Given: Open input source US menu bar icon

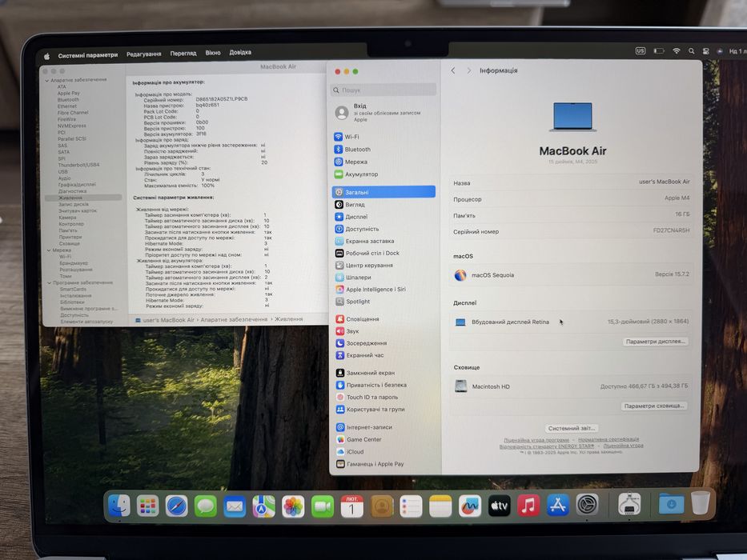Looking at the screenshot, I should click(x=641, y=51).
